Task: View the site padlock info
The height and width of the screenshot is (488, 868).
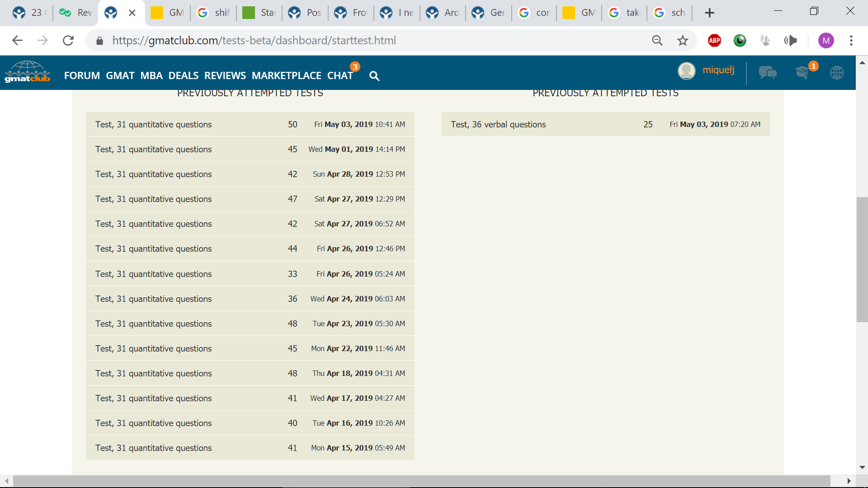Action: [100, 41]
